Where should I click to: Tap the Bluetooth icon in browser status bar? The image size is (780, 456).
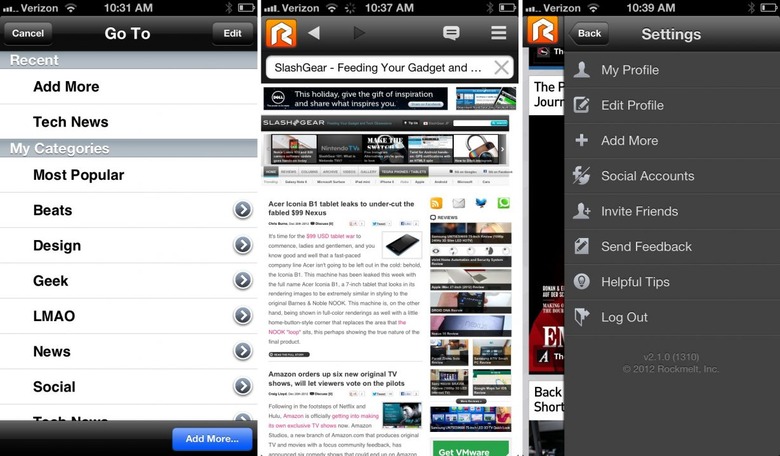(490, 8)
